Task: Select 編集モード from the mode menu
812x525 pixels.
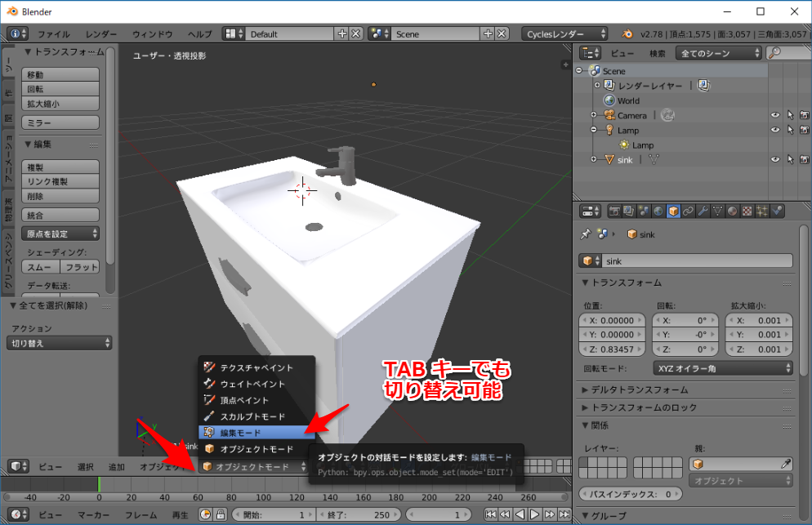Action: pos(257,432)
